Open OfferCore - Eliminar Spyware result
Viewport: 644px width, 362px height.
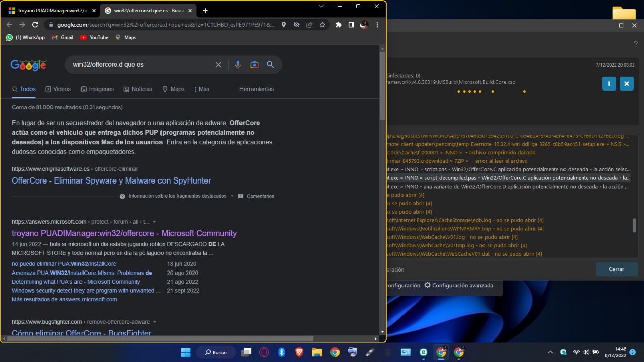(x=111, y=180)
